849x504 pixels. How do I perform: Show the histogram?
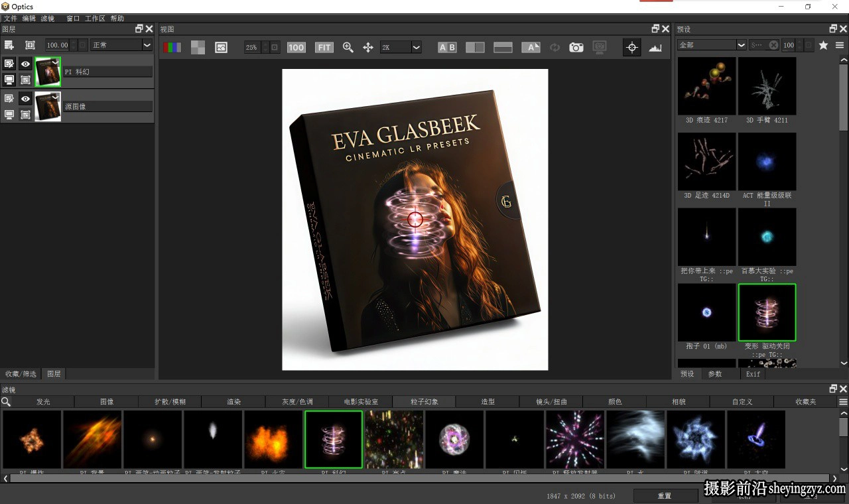[x=655, y=48]
